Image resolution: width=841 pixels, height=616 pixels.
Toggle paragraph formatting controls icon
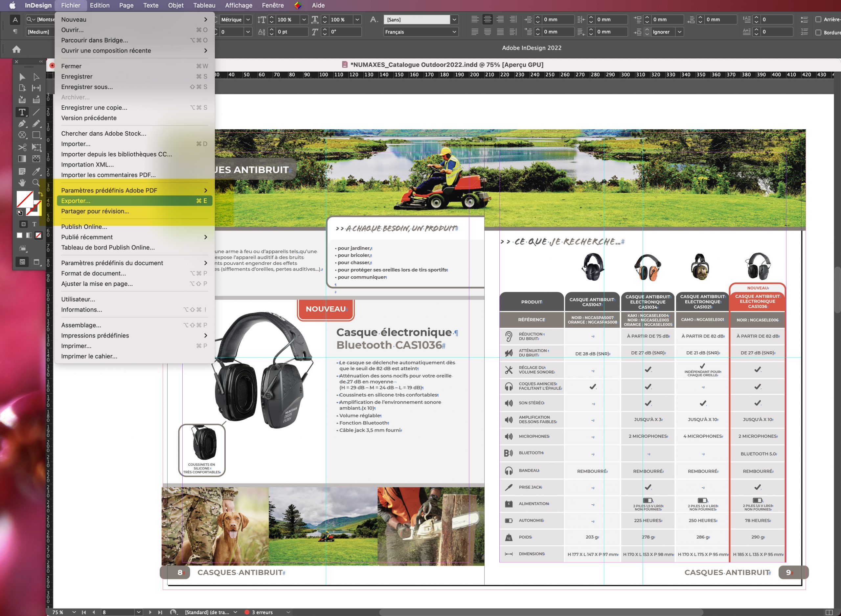[15, 32]
